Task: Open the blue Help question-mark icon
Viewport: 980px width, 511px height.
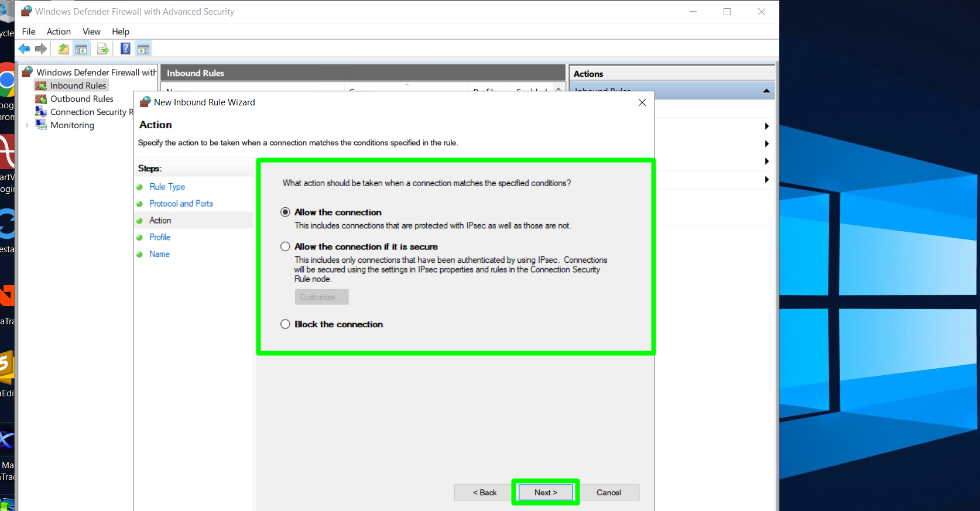Action: 125,49
